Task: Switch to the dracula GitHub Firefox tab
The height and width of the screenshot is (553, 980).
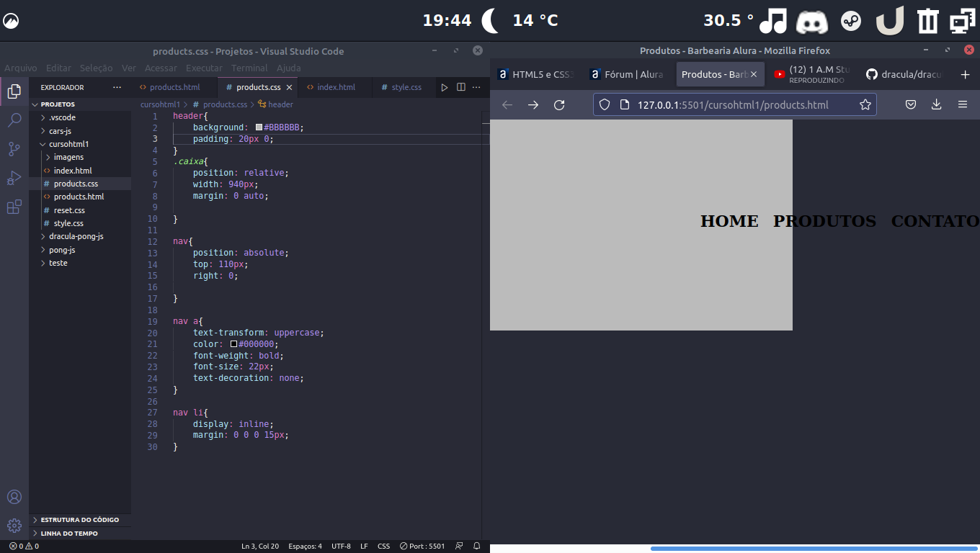Action: (x=904, y=74)
